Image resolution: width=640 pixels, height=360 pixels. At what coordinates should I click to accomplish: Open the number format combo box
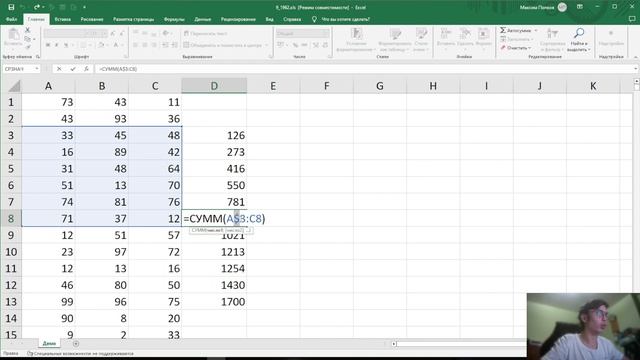tap(302, 33)
